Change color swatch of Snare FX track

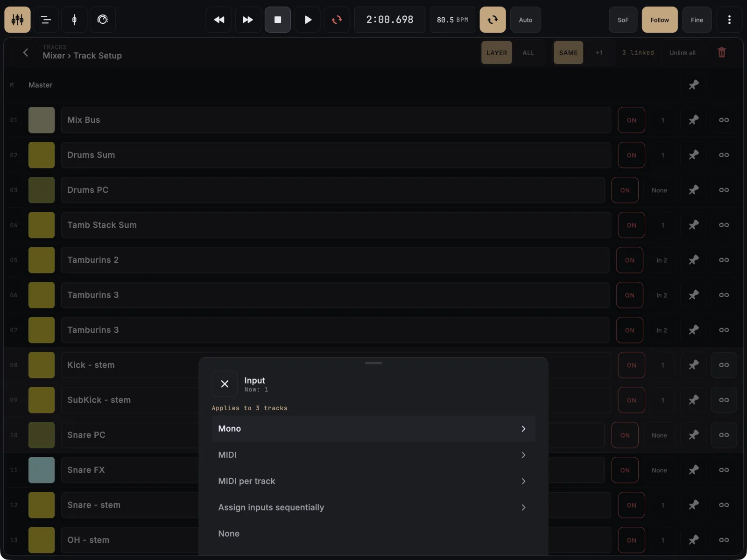tap(42, 470)
